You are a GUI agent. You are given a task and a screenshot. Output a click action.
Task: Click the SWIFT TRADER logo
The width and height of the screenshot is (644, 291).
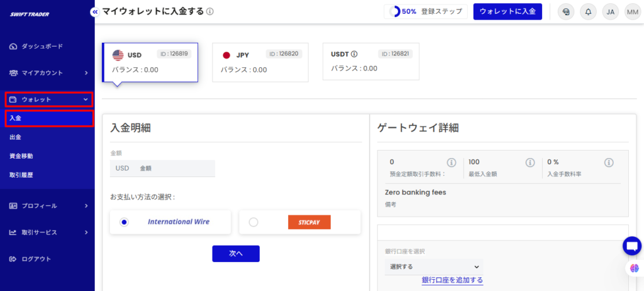point(30,14)
